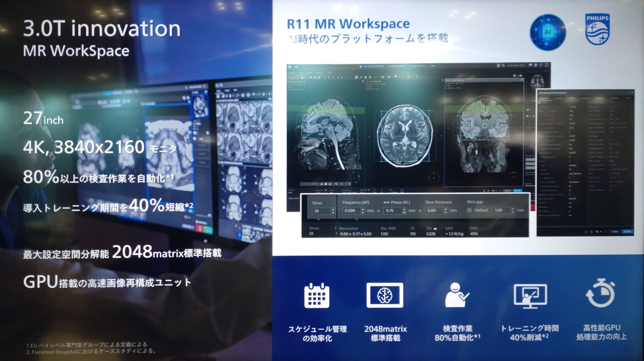This screenshot has width=644, height=361.
Task: Click the grid view icon beside the undo arrow
Action: (x=592, y=231)
